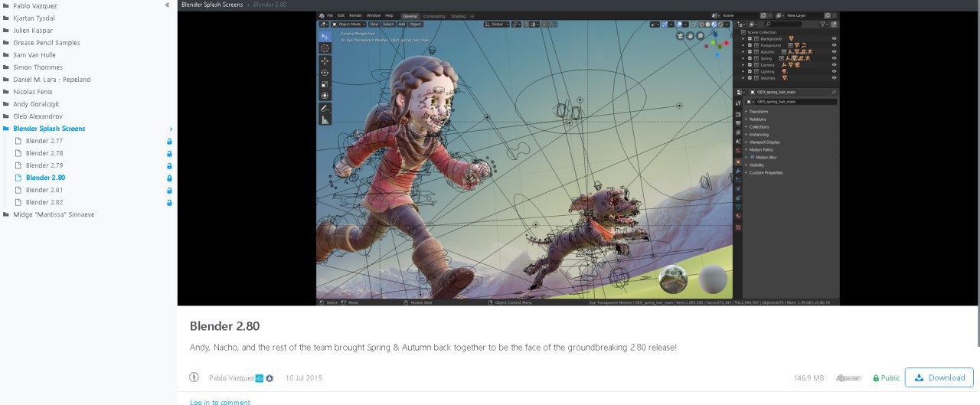Select the Move tool in Blender toolbar

click(325, 60)
